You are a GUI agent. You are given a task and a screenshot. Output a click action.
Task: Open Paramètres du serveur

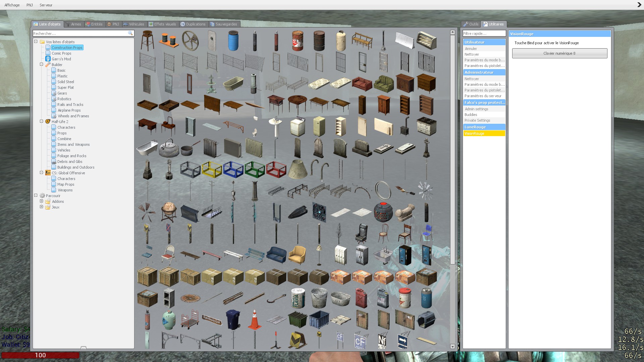coord(484,96)
